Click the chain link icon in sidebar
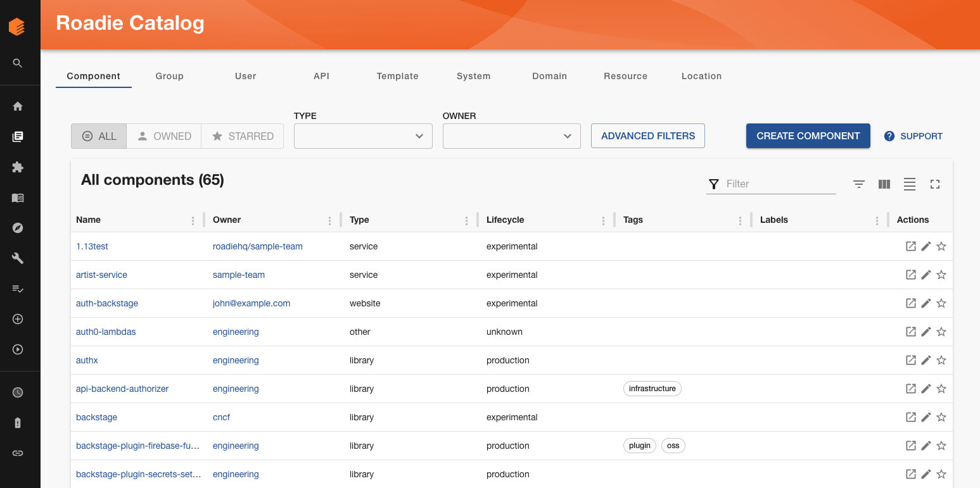Viewport: 980px width, 488px height. pyautogui.click(x=18, y=453)
